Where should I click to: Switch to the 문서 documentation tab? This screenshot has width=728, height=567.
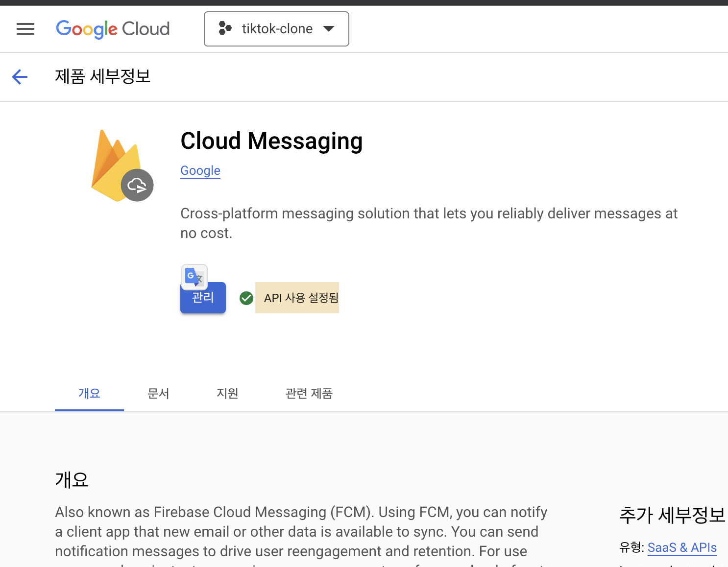[x=158, y=393]
